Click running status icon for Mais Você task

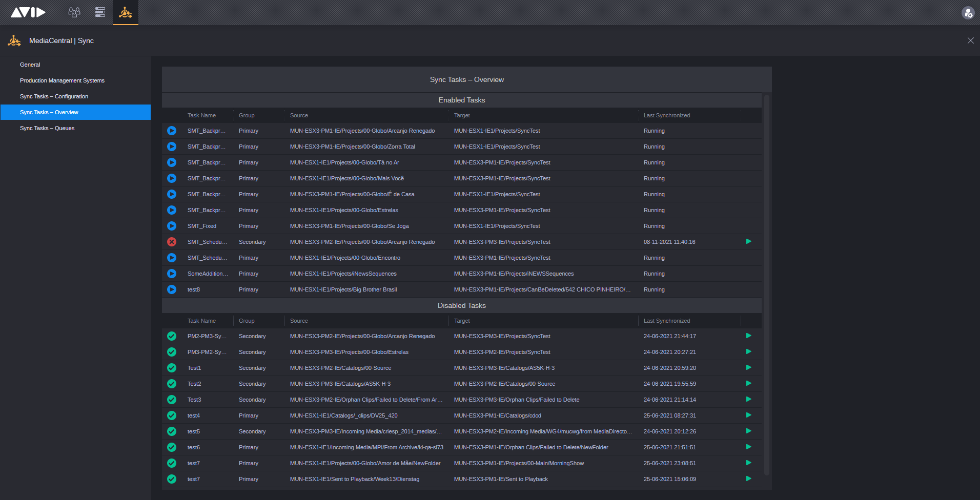172,178
